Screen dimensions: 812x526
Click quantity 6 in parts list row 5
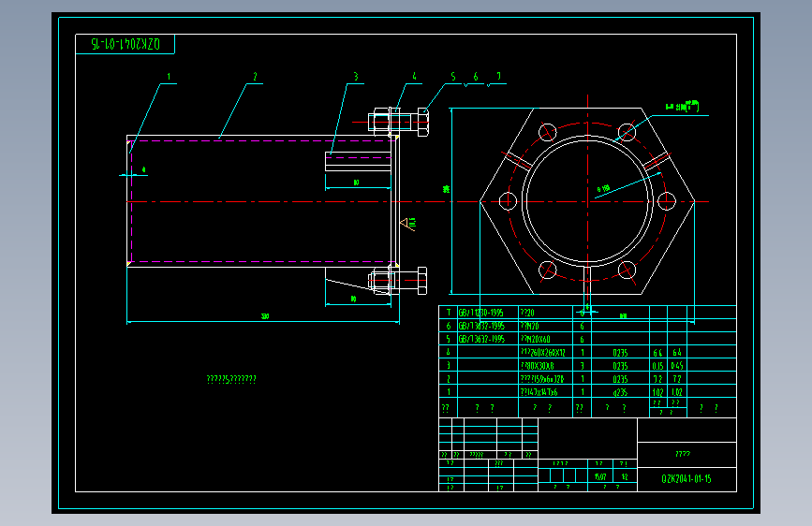click(x=582, y=339)
